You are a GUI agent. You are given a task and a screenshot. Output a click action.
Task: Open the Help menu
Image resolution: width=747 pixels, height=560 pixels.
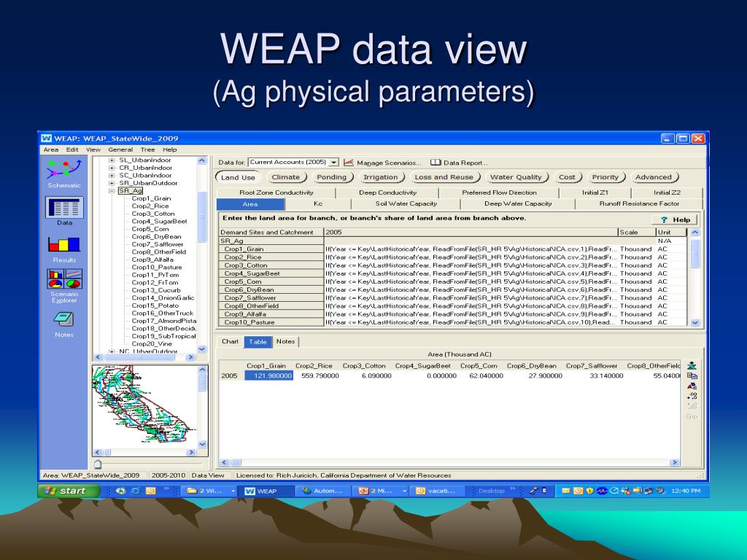click(x=169, y=149)
